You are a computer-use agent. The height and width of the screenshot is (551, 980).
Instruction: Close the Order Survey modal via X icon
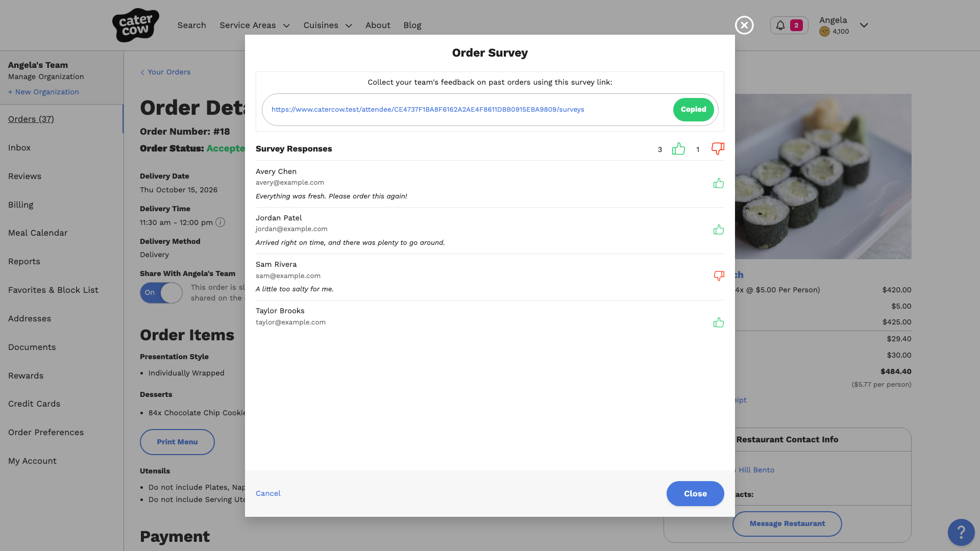pyautogui.click(x=744, y=25)
